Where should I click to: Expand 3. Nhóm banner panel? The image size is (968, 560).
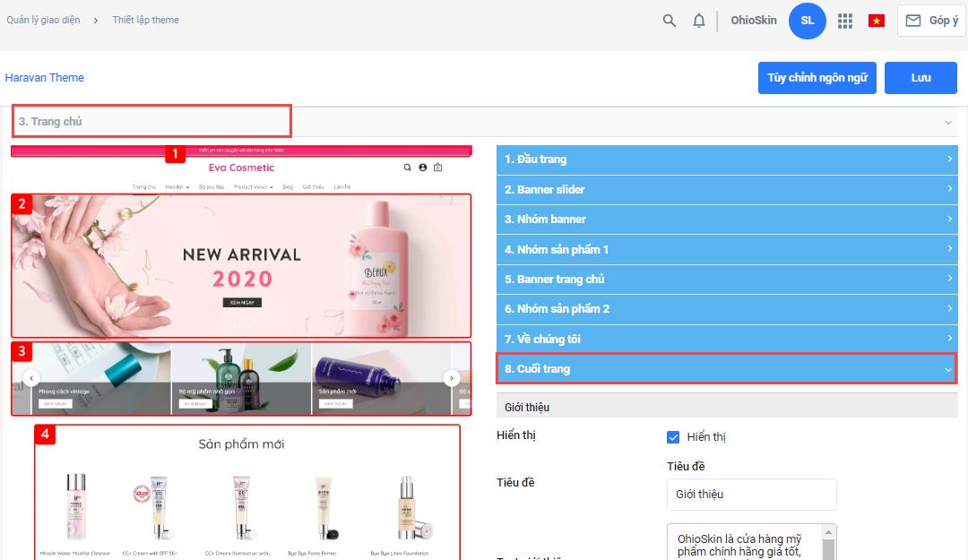[x=727, y=220]
